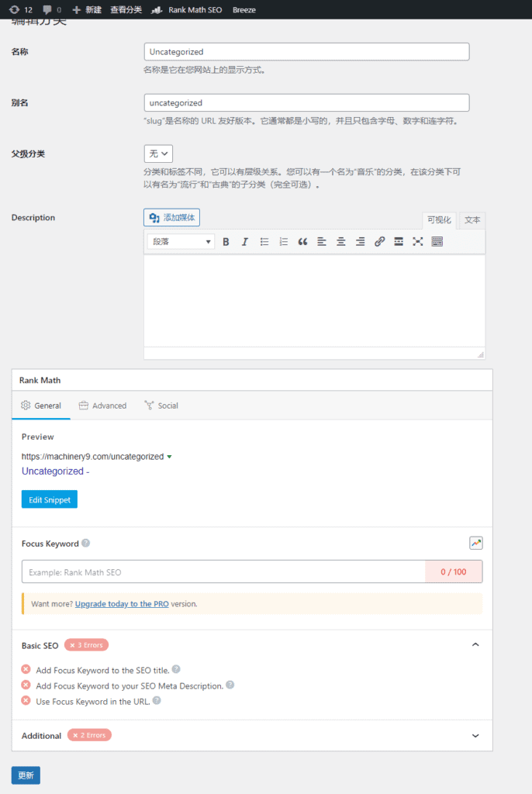Click the 0 / 100 keyword score

click(454, 571)
